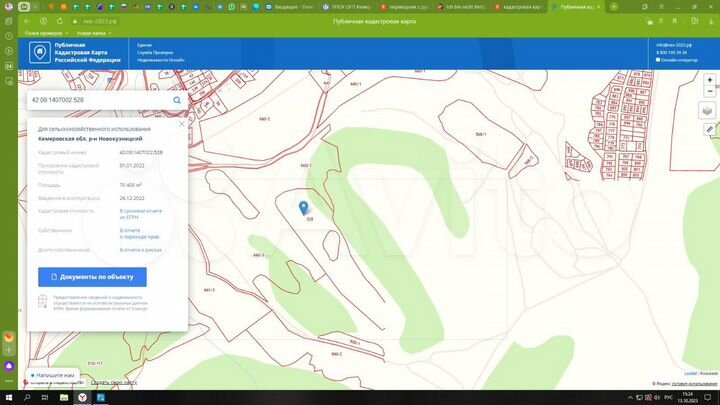Open the orange sidebar app icon
Screen dimensions: 720x405
[x=9, y=337]
